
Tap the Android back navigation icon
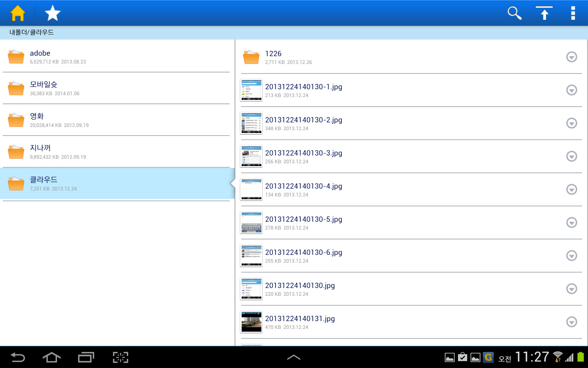pyautogui.click(x=18, y=357)
